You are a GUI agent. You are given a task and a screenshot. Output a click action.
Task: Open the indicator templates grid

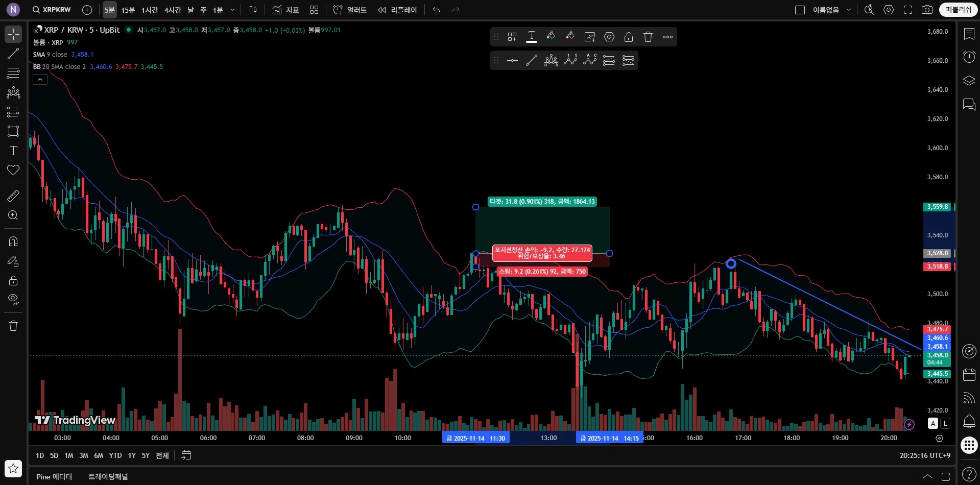314,10
